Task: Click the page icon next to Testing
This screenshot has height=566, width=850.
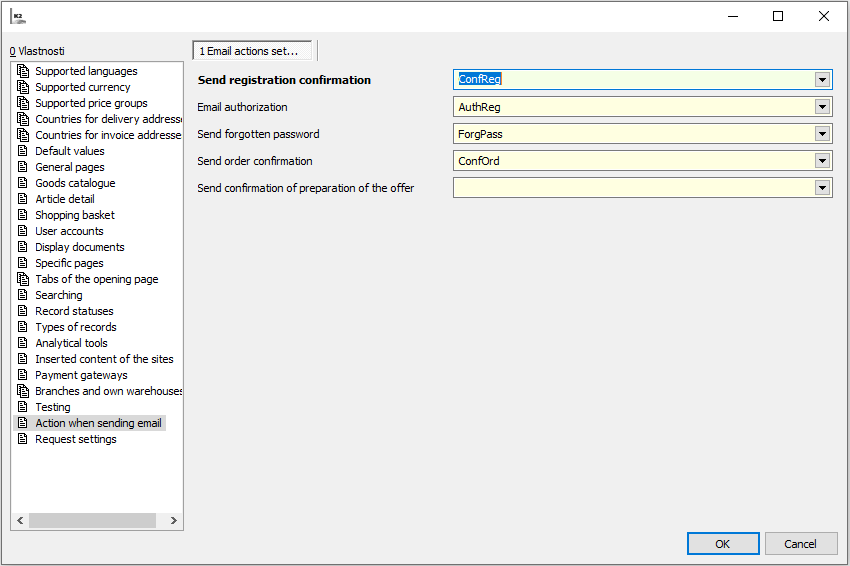Action: pyautogui.click(x=24, y=407)
